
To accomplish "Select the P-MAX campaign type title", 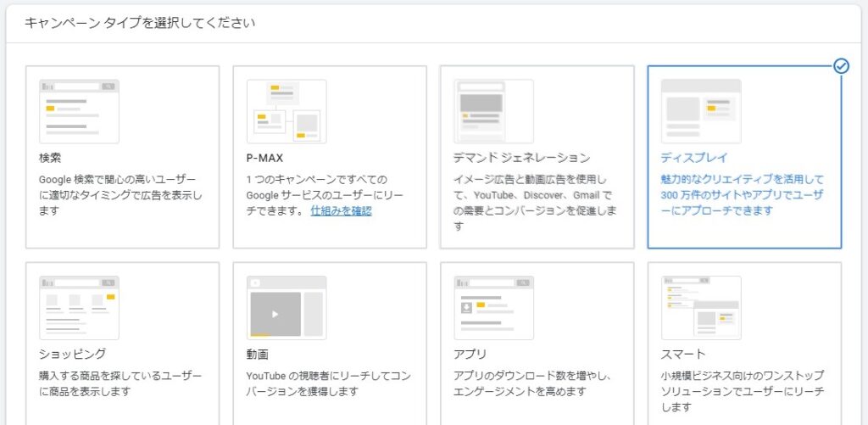I will click(x=264, y=158).
